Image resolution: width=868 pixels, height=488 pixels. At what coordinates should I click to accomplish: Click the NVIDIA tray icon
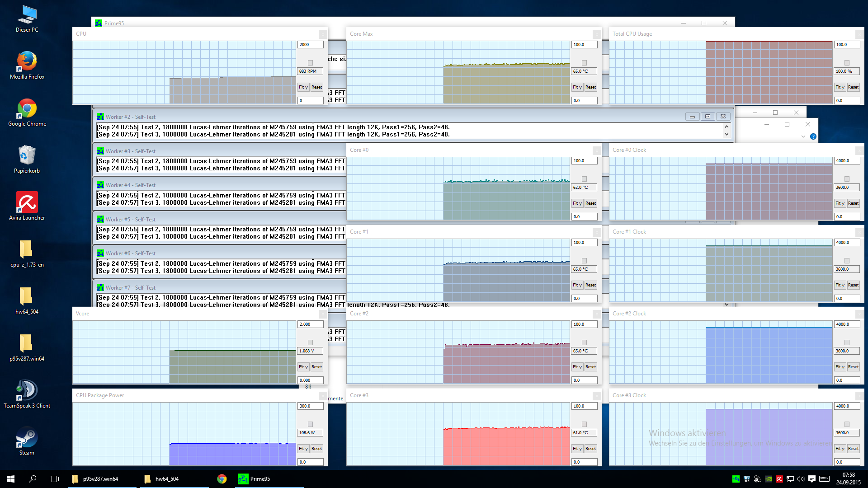pos(768,479)
